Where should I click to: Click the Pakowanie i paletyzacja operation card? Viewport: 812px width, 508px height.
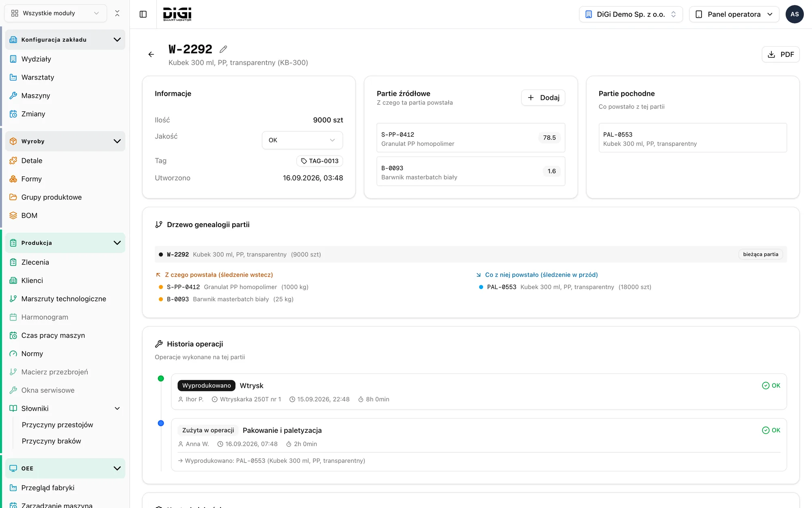pyautogui.click(x=479, y=445)
